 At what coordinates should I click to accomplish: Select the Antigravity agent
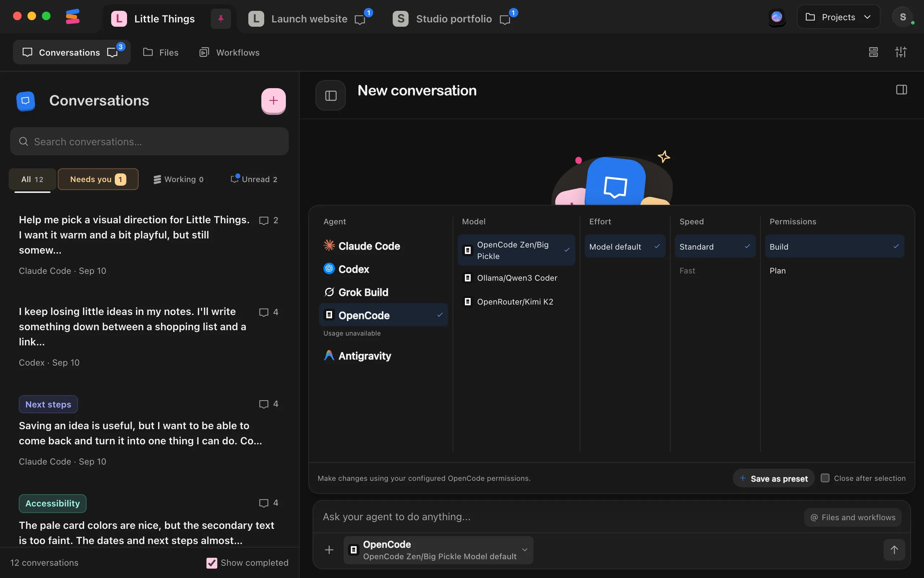(383, 356)
